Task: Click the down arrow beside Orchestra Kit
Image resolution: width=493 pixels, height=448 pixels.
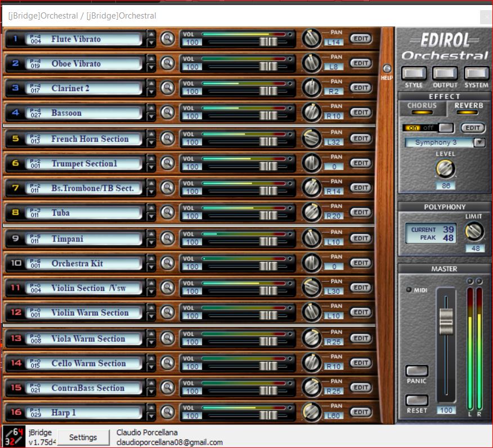Action: [x=151, y=267]
